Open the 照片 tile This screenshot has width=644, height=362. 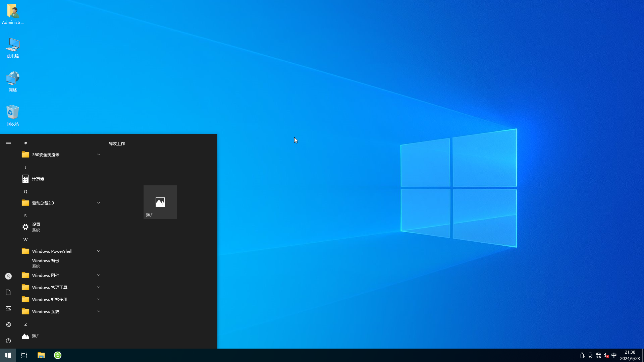click(x=160, y=202)
